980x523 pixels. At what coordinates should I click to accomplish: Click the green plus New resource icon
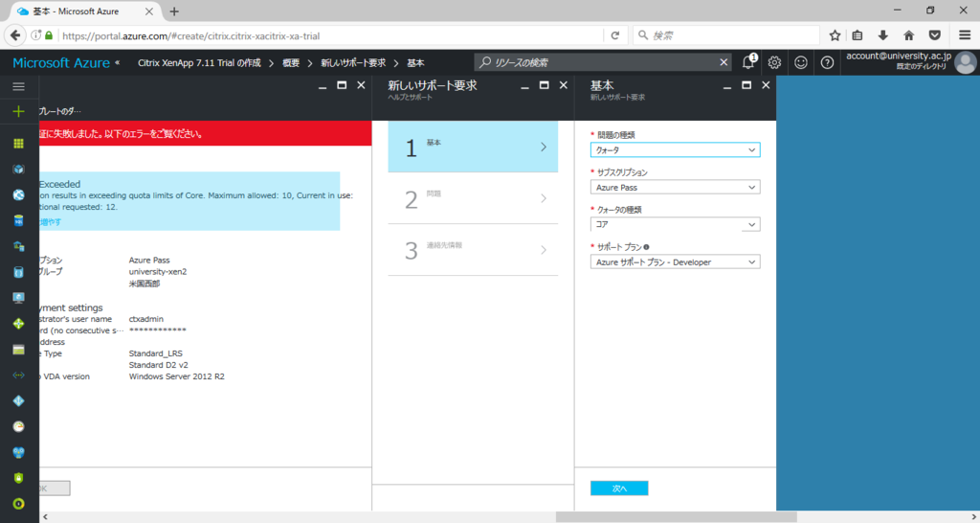coord(19,111)
